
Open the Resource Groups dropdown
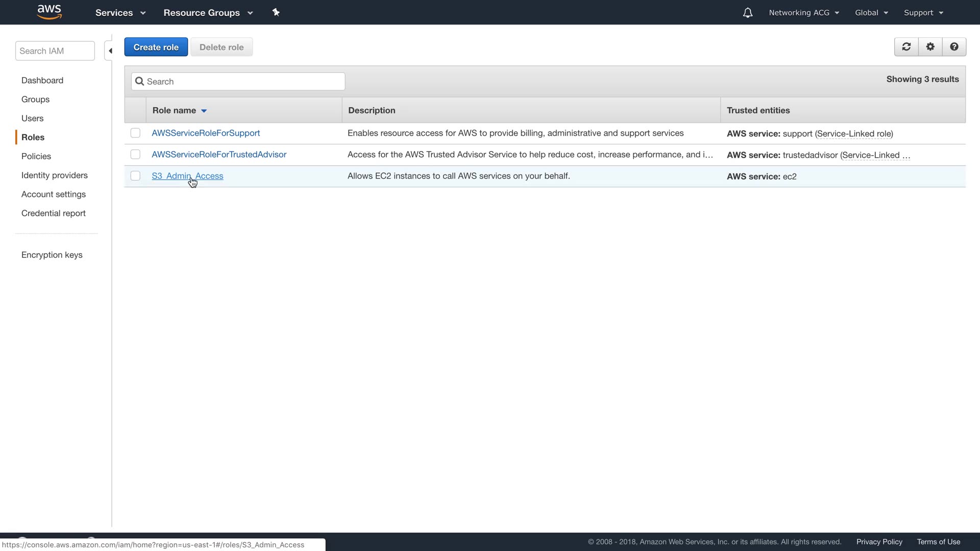[208, 13]
